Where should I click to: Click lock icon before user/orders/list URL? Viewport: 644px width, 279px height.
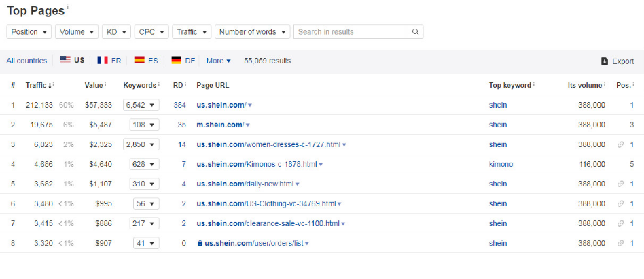(x=200, y=243)
